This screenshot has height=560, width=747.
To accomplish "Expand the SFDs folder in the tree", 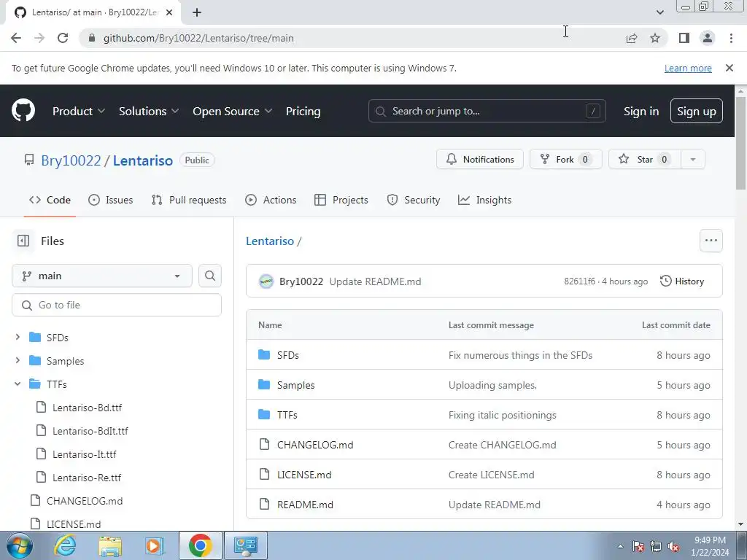I will click(18, 337).
